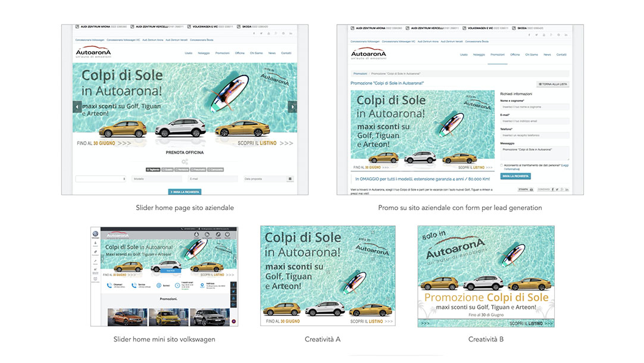Click wrench circle icon in mini sito header
This screenshot has width=644, height=363.
pos(218,234)
